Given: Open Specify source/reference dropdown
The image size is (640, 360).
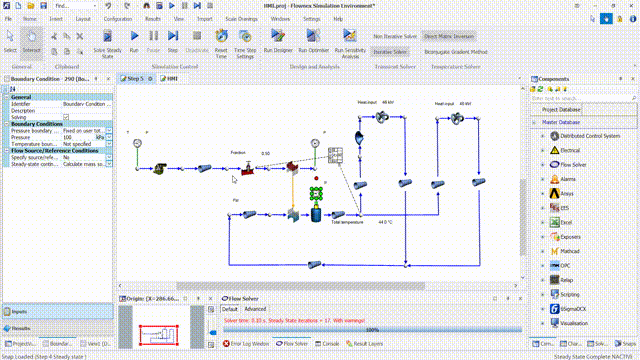Looking at the screenshot, I should tap(109, 157).
